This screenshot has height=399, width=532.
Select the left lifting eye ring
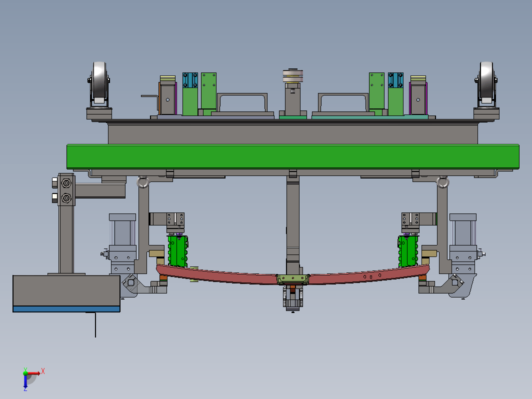point(143,182)
